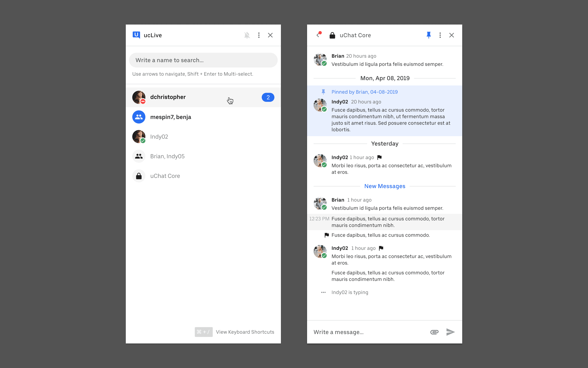Click Brian's avatar on the 20 hours ago message
This screenshot has width=588, height=368.
coord(320,59)
